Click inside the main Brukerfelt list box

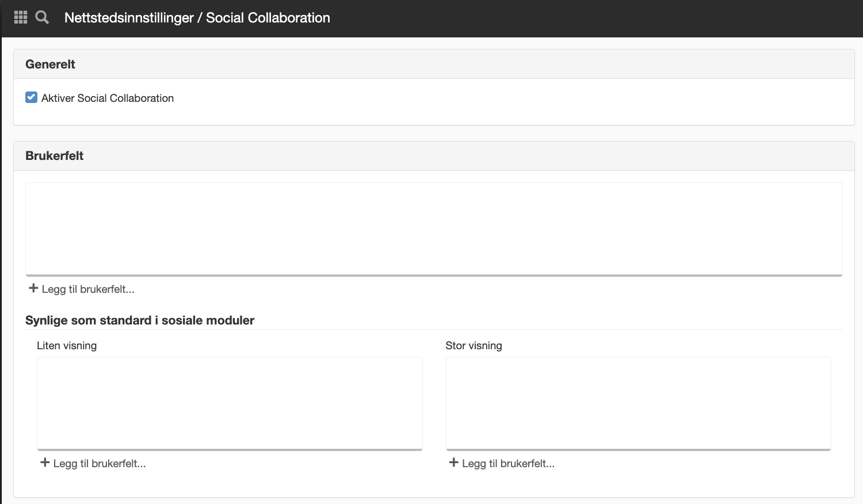(434, 229)
